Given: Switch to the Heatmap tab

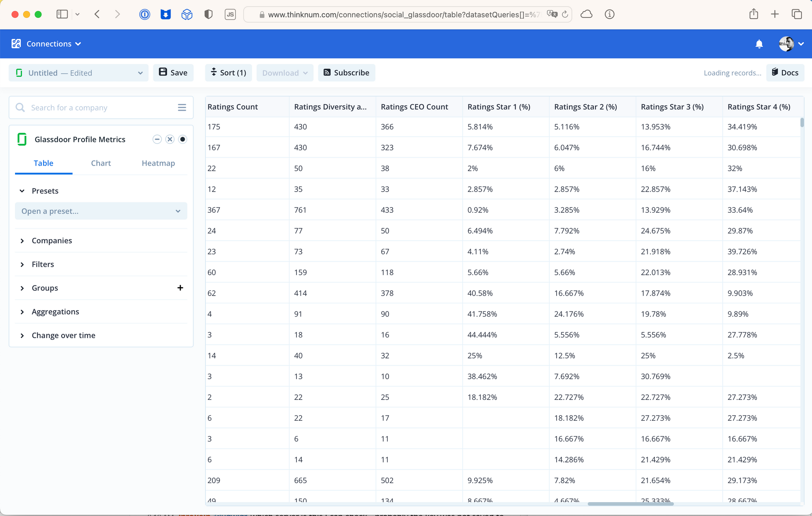Looking at the screenshot, I should click(158, 163).
